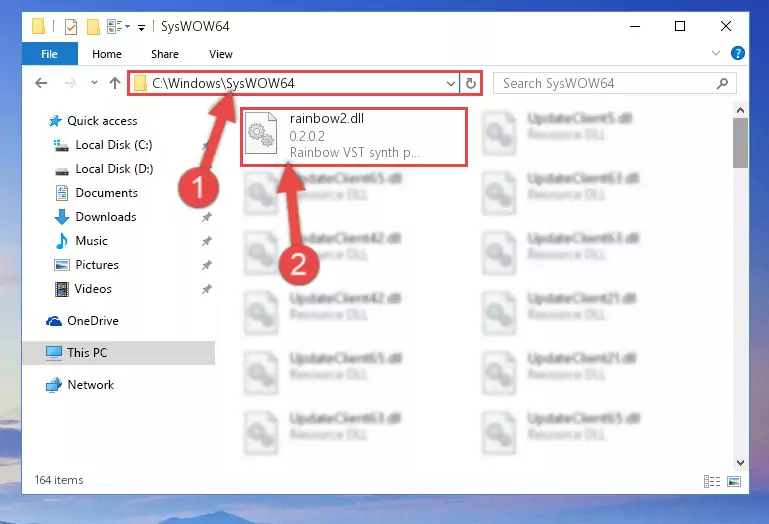769x524 pixels.
Task: Select This PC in navigation pane
Action: coord(118,353)
